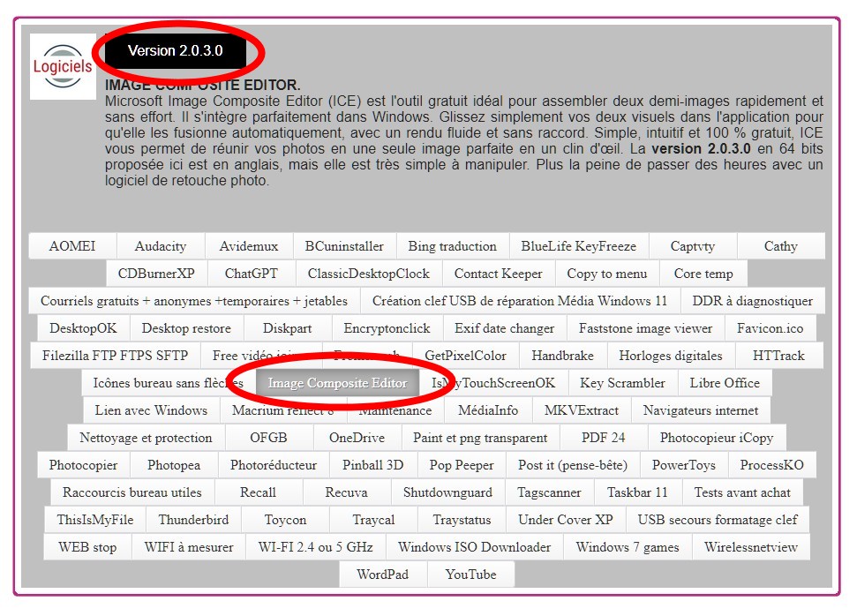Select Photoréducteur
The image size is (857, 616).
click(274, 464)
